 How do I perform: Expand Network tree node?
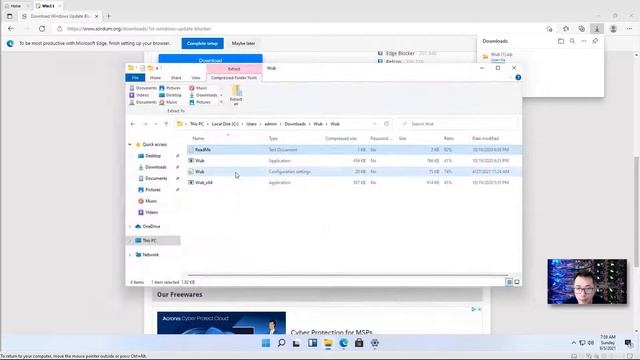(x=130, y=255)
